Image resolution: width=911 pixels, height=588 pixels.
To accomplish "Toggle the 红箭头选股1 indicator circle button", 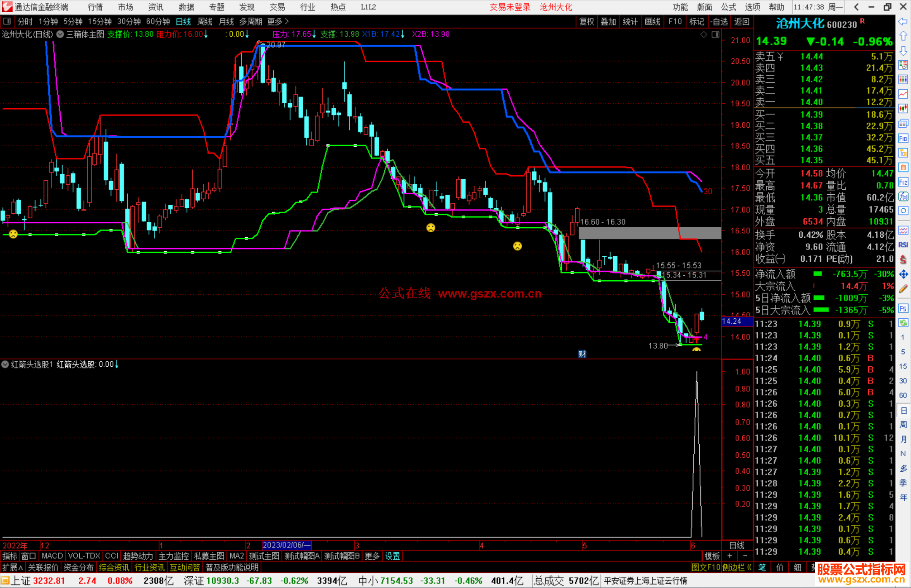I will [5, 364].
